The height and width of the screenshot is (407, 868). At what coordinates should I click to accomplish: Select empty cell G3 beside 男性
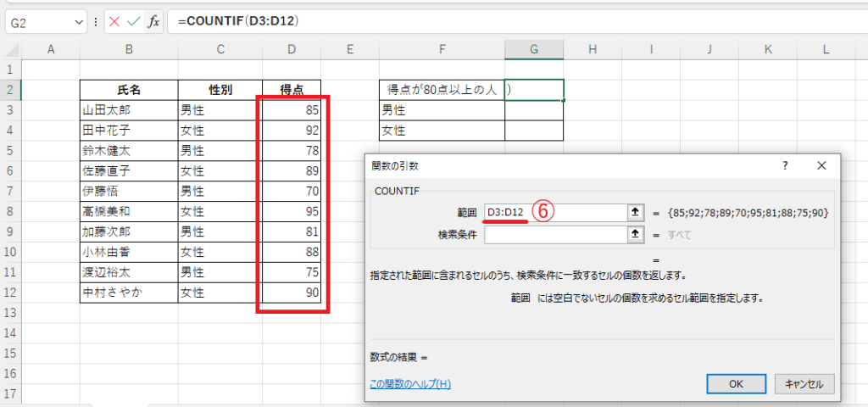coord(534,110)
